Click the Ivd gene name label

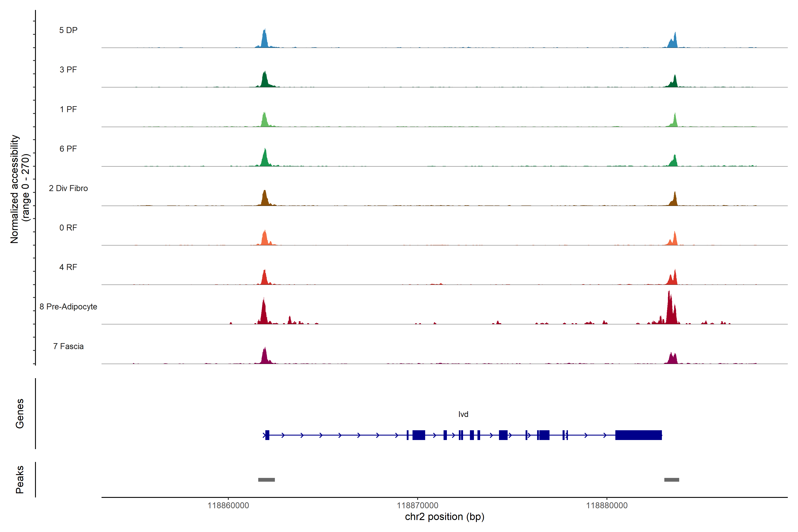pyautogui.click(x=463, y=414)
